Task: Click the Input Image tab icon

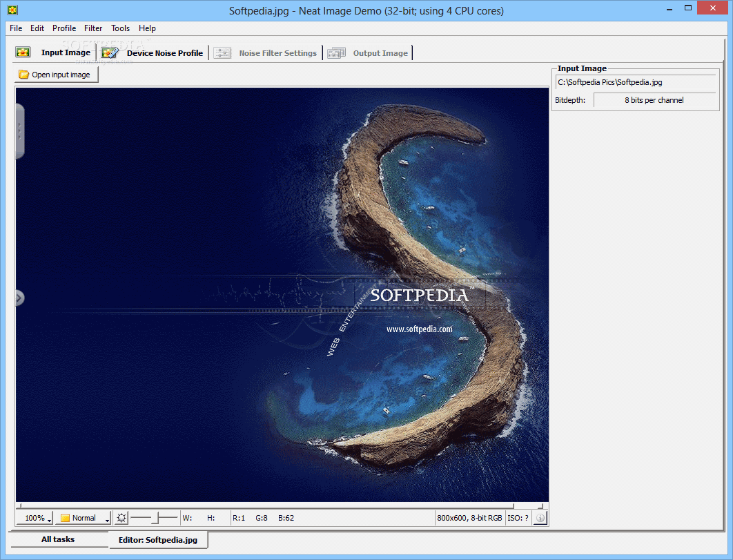Action: [23, 52]
